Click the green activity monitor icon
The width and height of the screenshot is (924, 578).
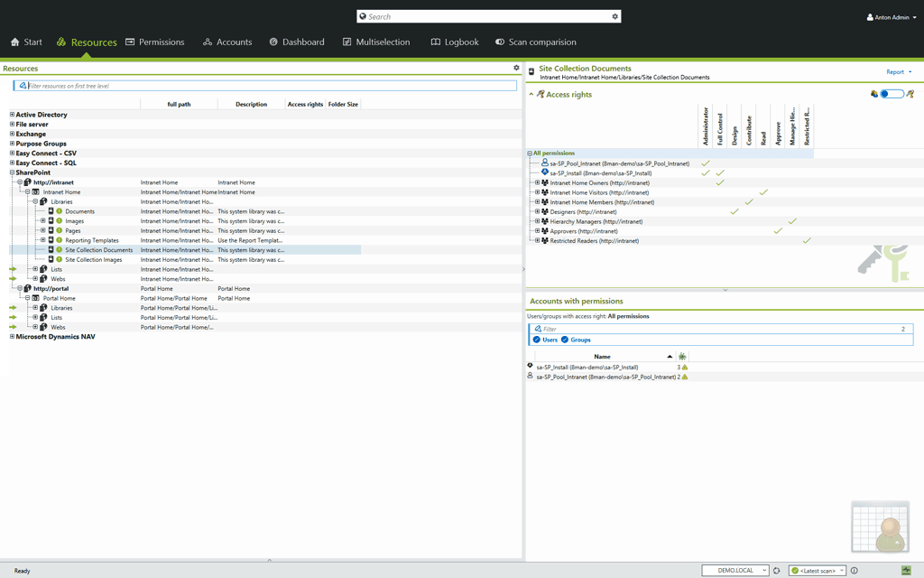click(906, 571)
